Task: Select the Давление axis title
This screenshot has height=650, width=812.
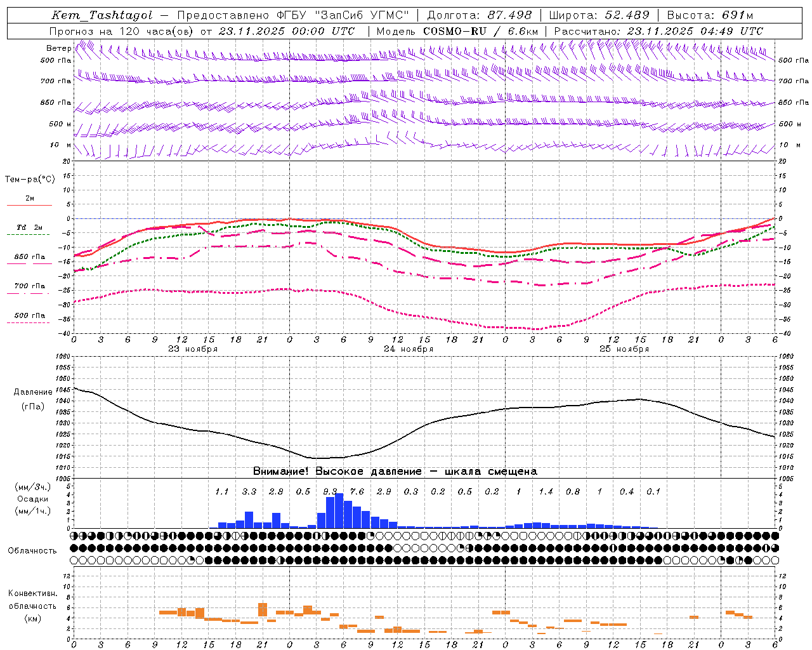Action: coord(33,392)
